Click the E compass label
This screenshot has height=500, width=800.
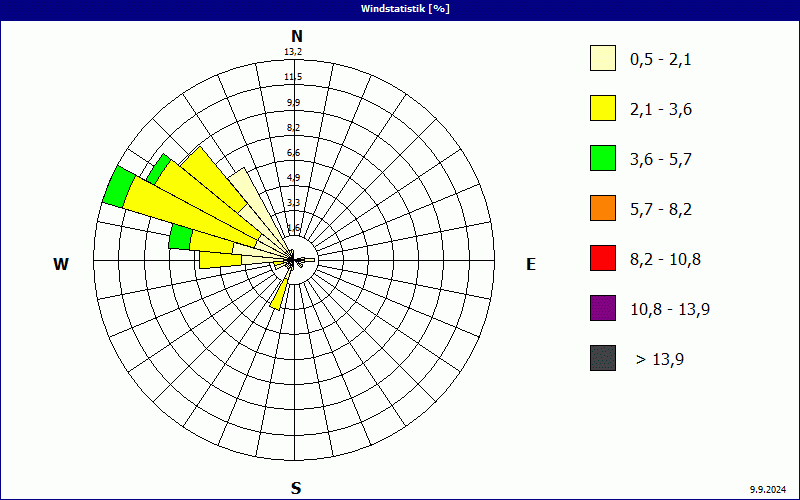pos(531,264)
